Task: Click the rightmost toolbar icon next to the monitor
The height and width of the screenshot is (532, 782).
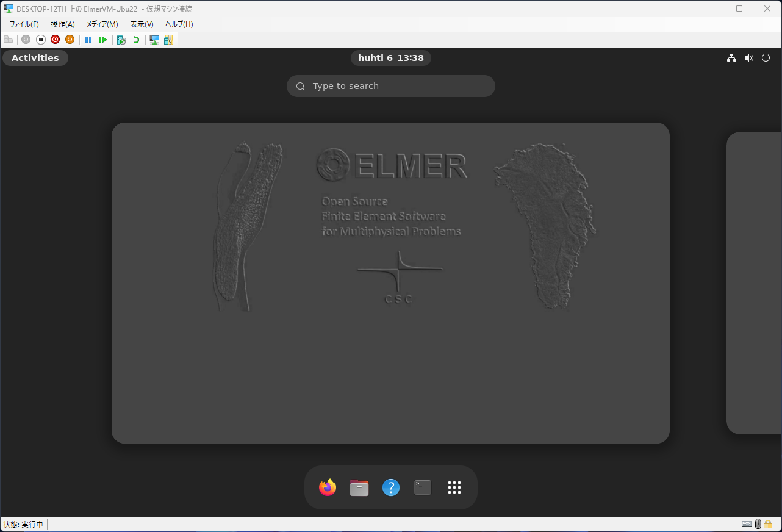Action: [x=168, y=40]
